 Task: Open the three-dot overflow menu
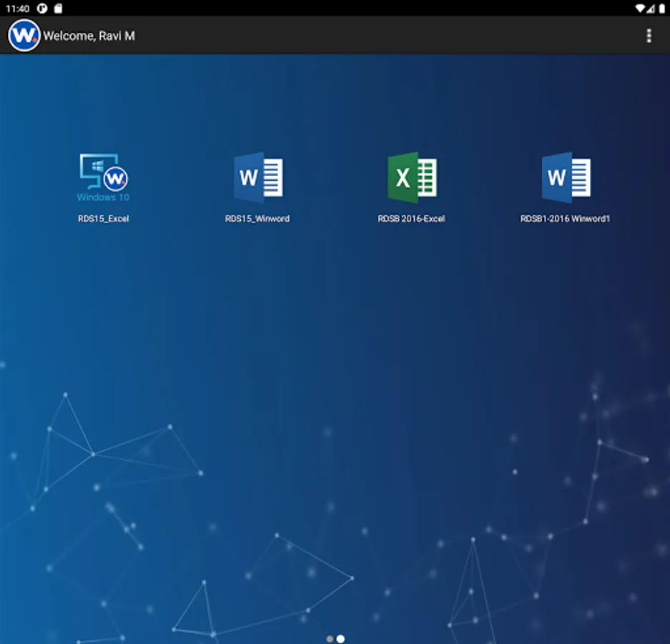click(649, 36)
